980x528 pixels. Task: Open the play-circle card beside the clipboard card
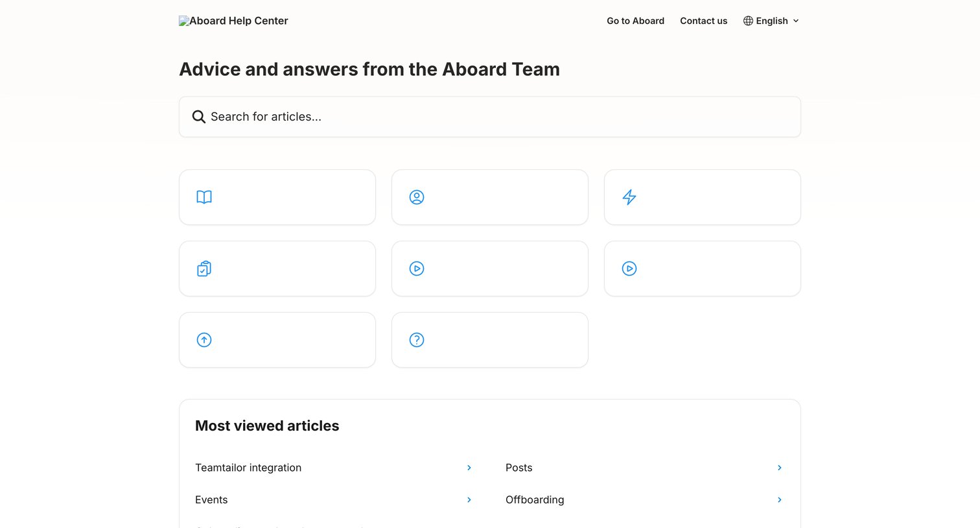click(490, 269)
